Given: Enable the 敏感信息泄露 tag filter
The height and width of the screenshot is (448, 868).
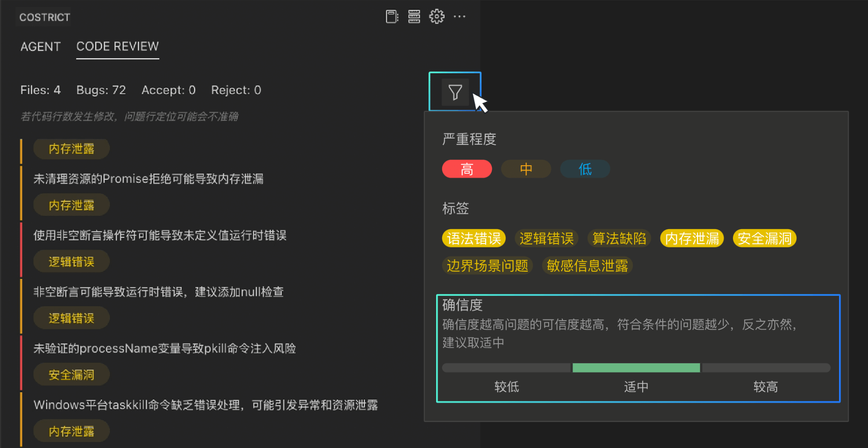Looking at the screenshot, I should [587, 266].
